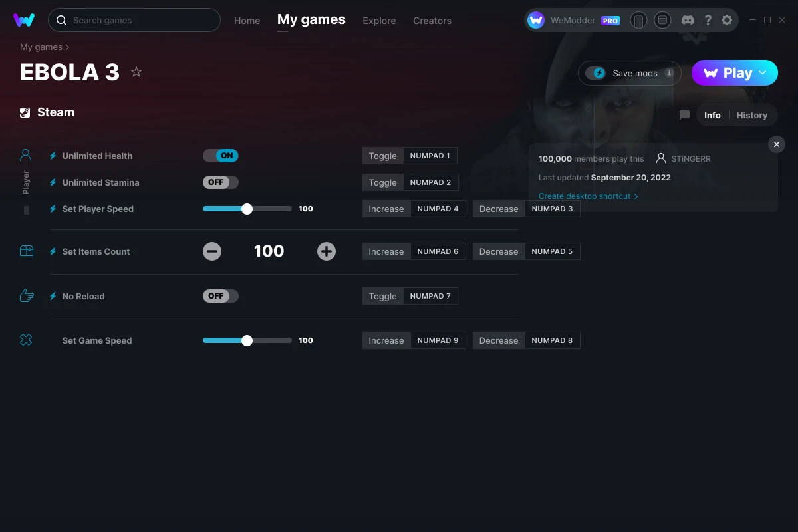Click Increase hotkey for Set Items Count
Screen dimensions: 798x532
tap(414, 251)
